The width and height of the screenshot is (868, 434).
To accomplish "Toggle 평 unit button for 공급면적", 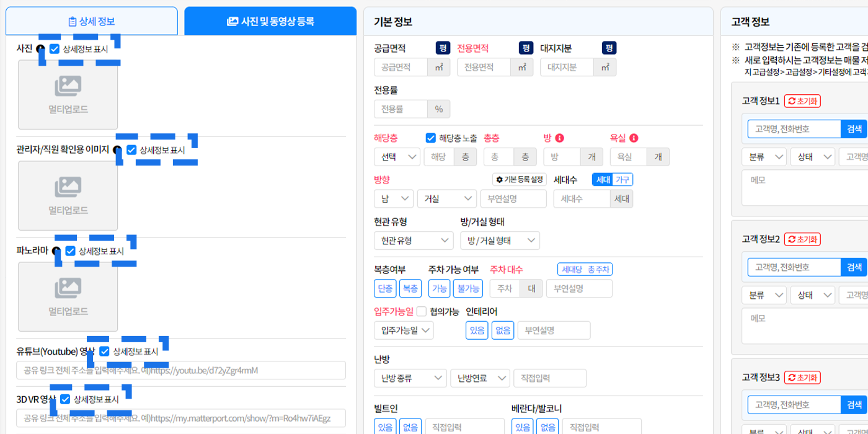I will pyautogui.click(x=443, y=48).
